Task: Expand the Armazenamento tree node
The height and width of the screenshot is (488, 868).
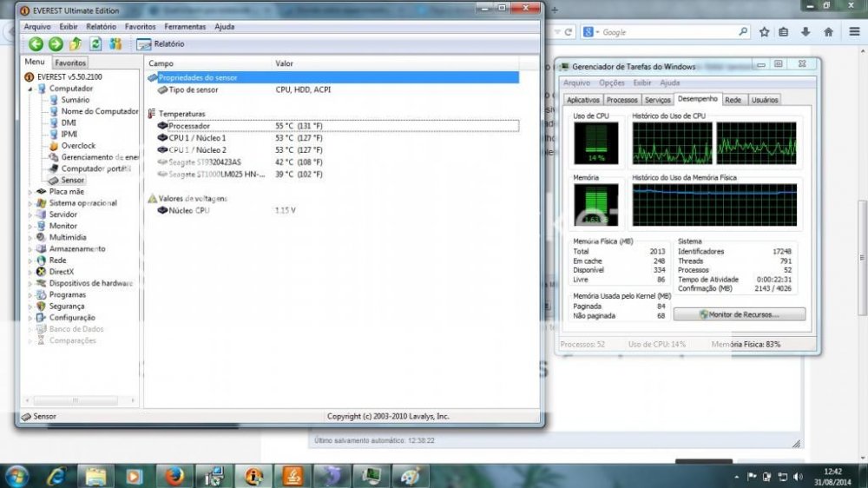Action: (x=31, y=249)
